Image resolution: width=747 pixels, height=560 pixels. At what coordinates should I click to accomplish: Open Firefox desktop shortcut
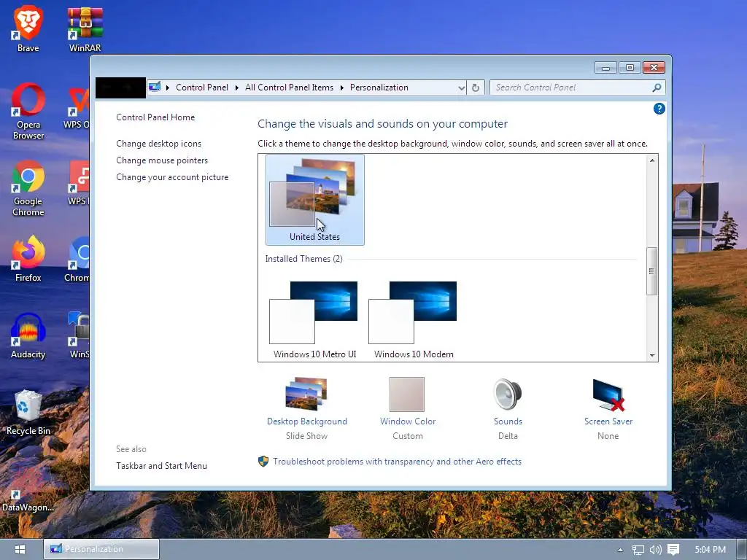pyautogui.click(x=28, y=259)
